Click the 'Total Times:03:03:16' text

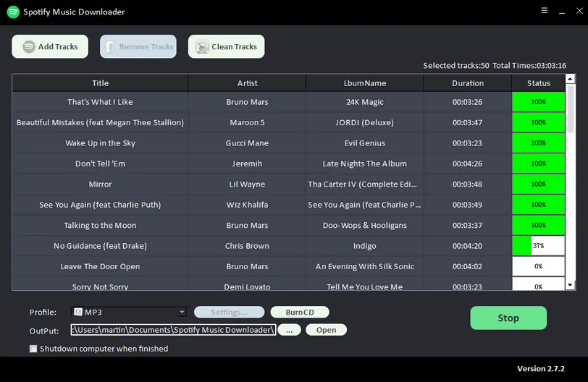click(x=529, y=66)
